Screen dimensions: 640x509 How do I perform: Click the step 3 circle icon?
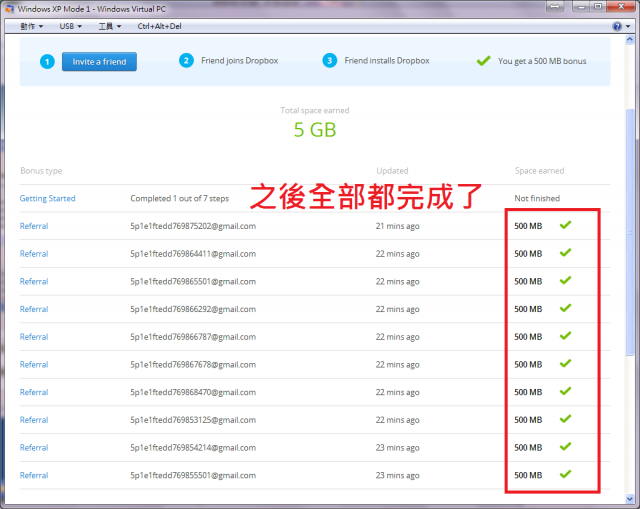329,61
